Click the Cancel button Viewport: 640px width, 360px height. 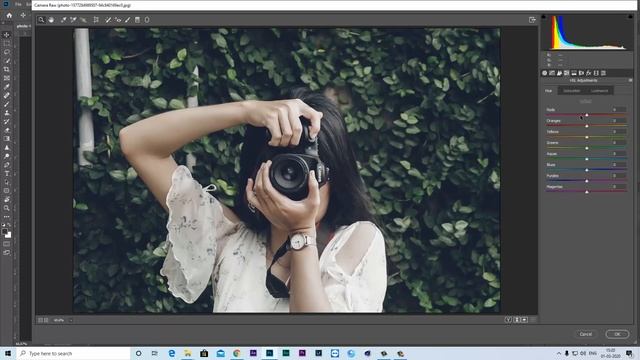pyautogui.click(x=586, y=334)
